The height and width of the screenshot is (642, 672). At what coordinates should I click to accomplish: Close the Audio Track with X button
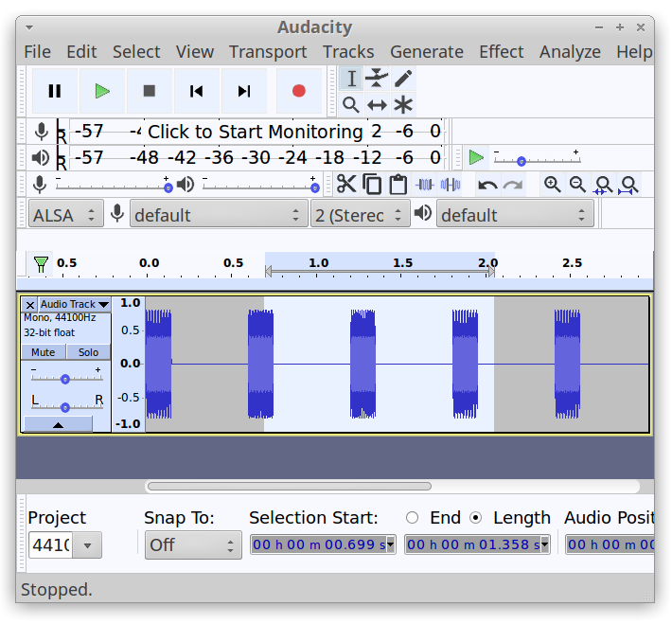30,305
